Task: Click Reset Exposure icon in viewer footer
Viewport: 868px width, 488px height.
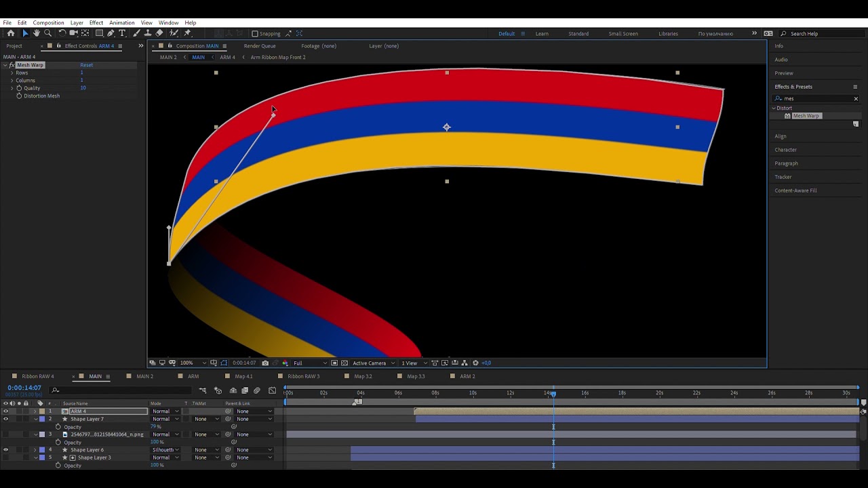Action: pos(475,363)
